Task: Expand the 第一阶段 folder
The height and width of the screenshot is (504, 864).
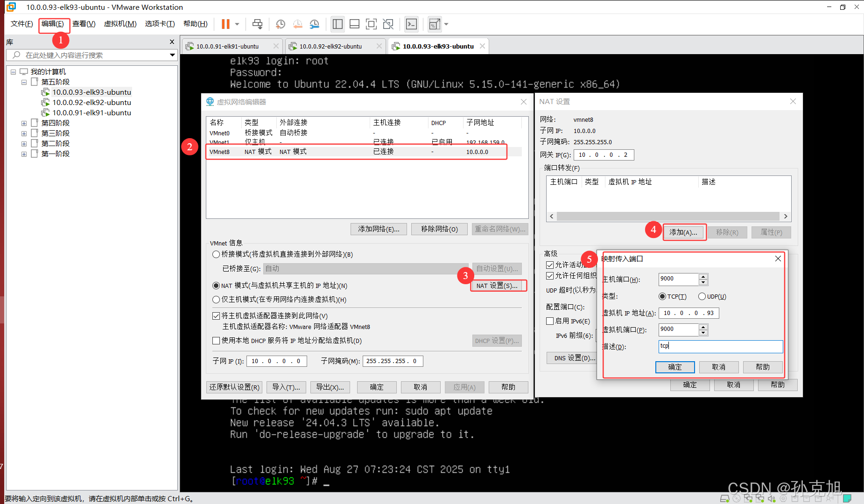Action: 24,154
